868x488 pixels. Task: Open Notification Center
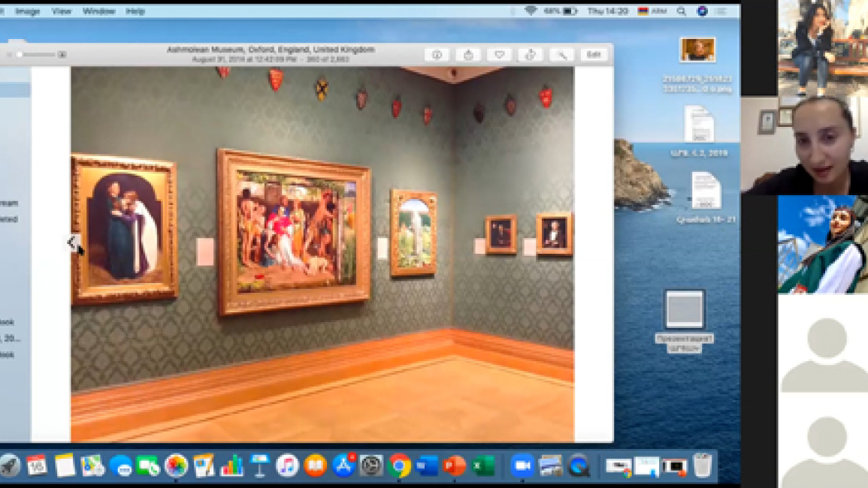click(721, 11)
